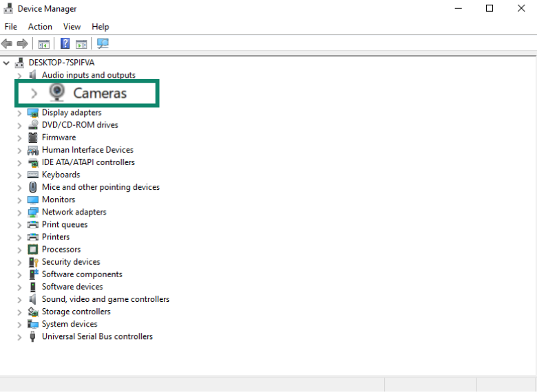Select Mice and other pointing devices
The width and height of the screenshot is (537, 392).
click(x=101, y=187)
